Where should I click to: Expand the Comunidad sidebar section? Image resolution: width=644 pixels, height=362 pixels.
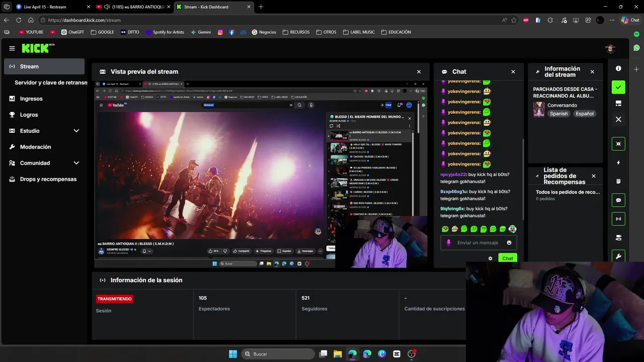[44, 163]
